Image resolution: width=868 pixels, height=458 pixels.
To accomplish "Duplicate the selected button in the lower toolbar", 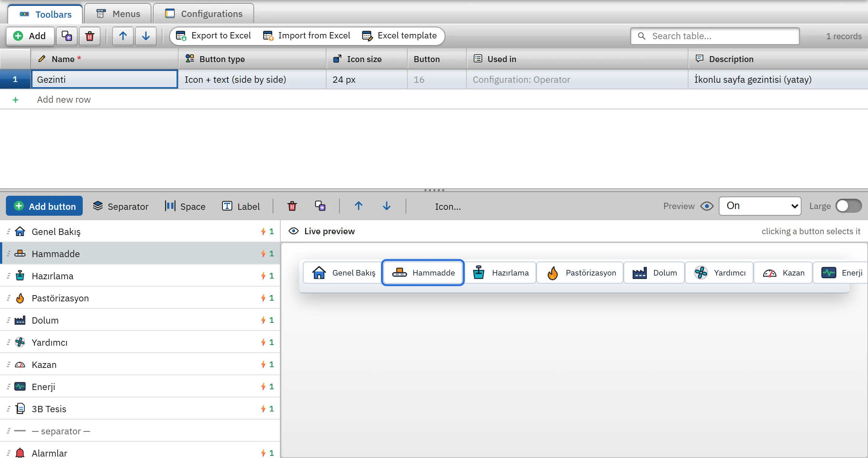I will (320, 206).
